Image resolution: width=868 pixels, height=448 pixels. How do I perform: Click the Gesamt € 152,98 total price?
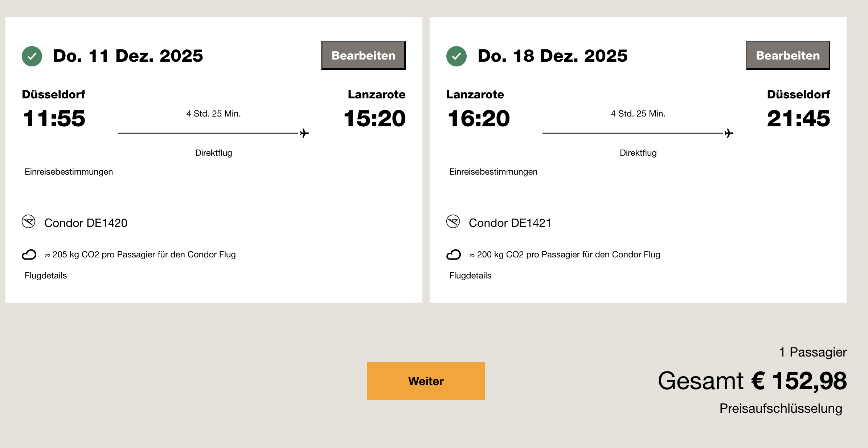click(x=752, y=381)
